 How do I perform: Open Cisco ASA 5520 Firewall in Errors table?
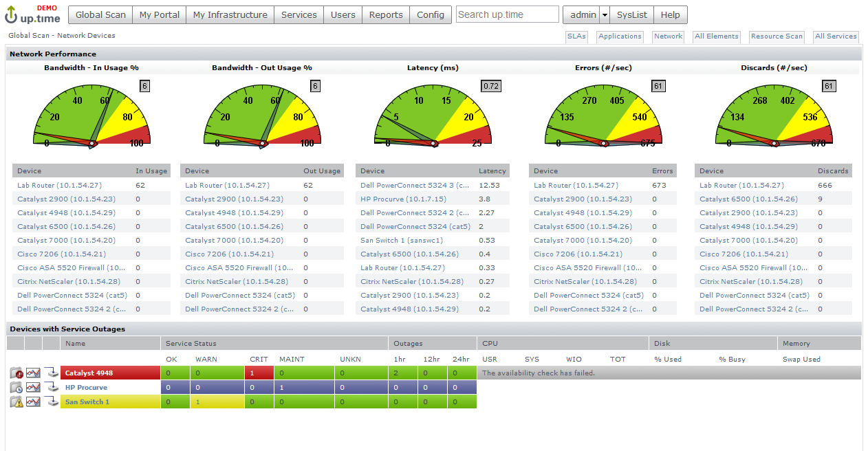tap(588, 267)
